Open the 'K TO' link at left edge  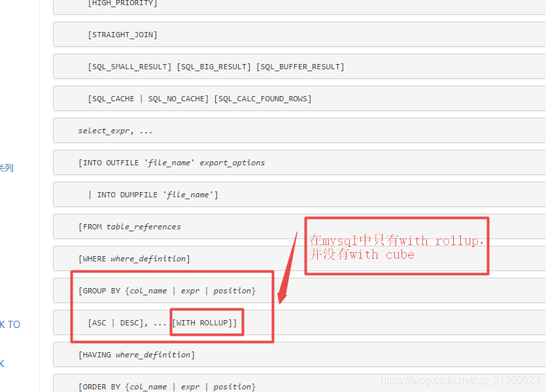point(10,325)
